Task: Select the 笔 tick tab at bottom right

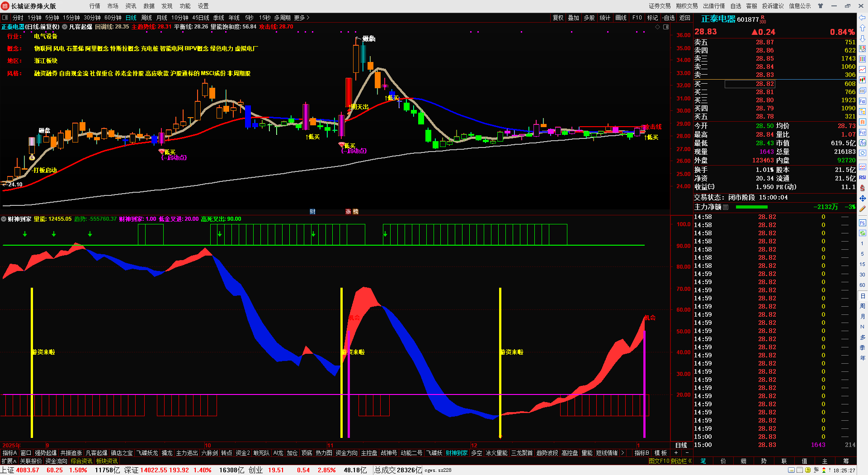Action: (x=703, y=461)
